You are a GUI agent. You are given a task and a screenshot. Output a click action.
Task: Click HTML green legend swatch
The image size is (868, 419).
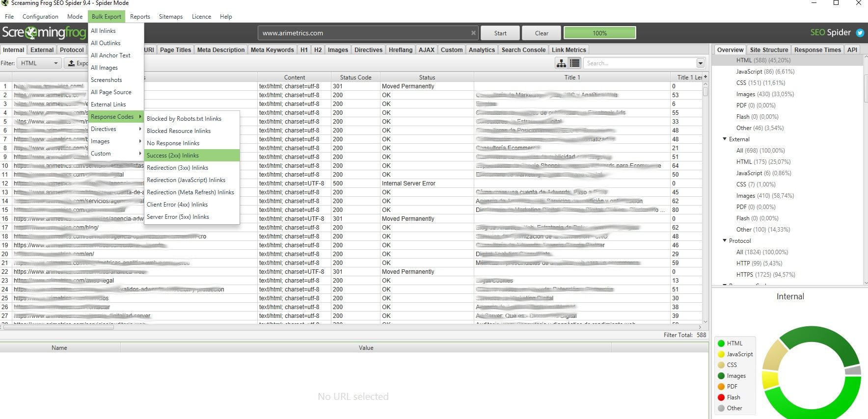click(x=721, y=343)
